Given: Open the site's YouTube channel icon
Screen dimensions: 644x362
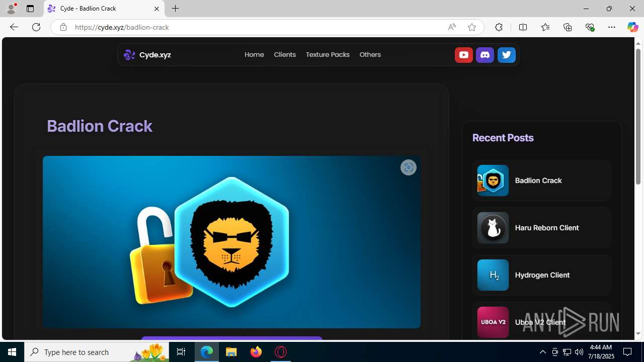Looking at the screenshot, I should pos(464,55).
